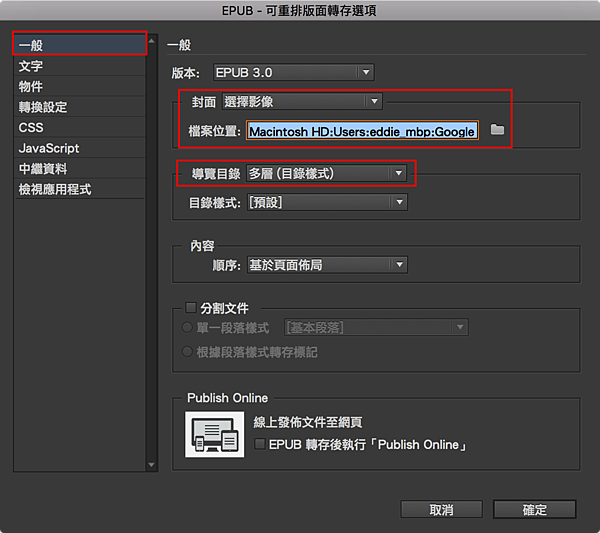The image size is (600, 533).
Task: Select 根據段落樣式轉存標記 radio button
Action: [x=187, y=352]
